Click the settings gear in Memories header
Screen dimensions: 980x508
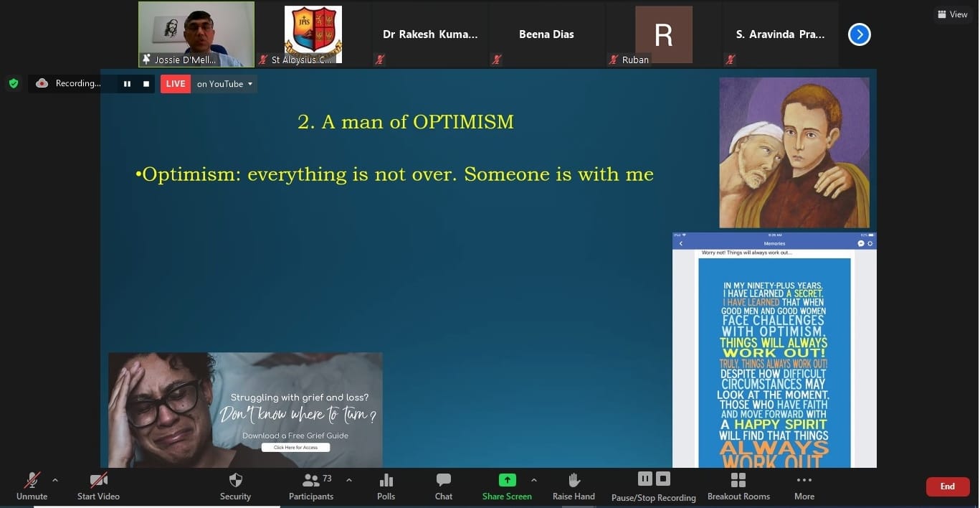click(870, 244)
